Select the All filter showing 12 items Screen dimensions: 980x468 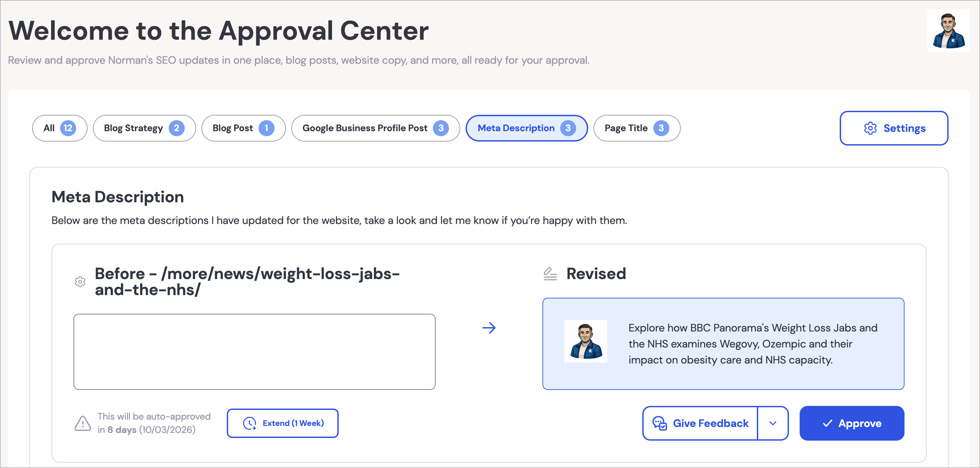pyautogui.click(x=60, y=128)
